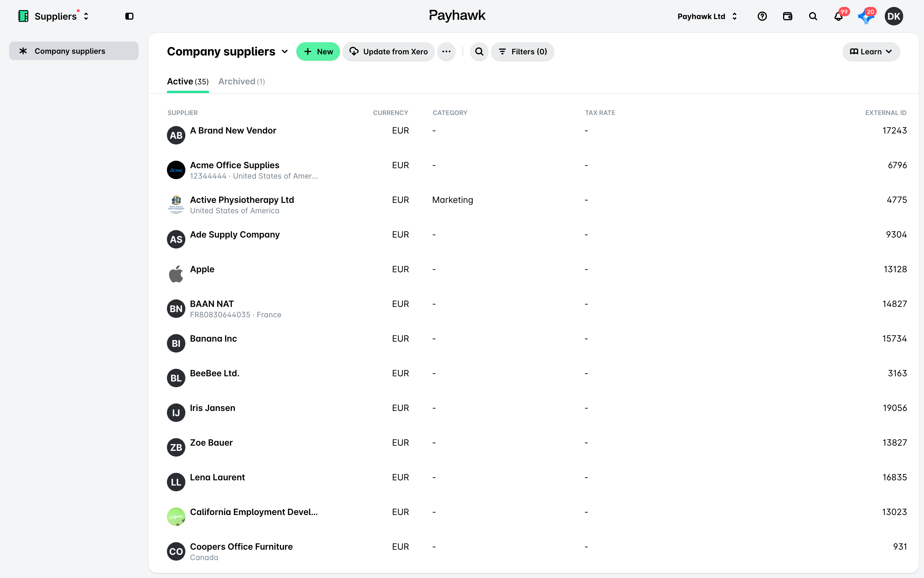Search suppliers with magnifier button

[479, 52]
